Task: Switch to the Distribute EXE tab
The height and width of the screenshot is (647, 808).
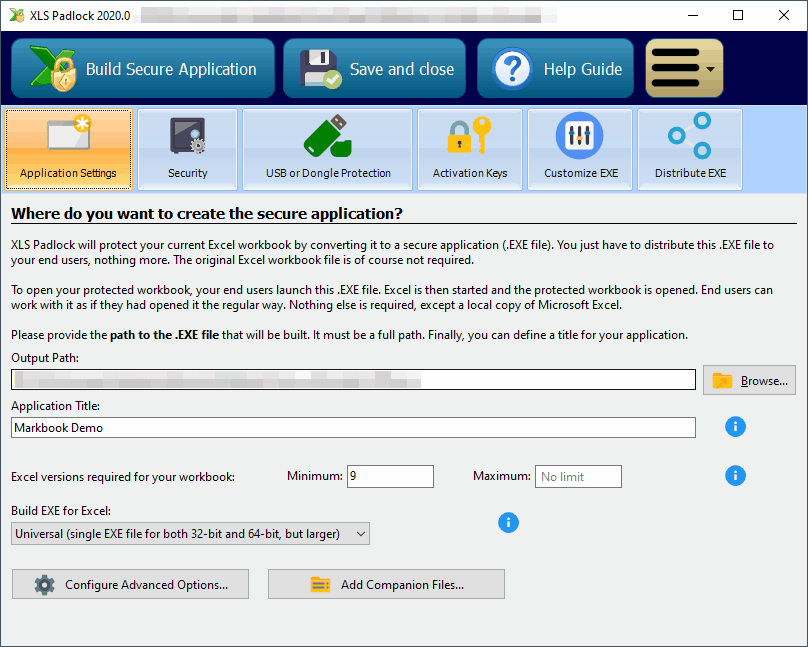Action: point(689,150)
